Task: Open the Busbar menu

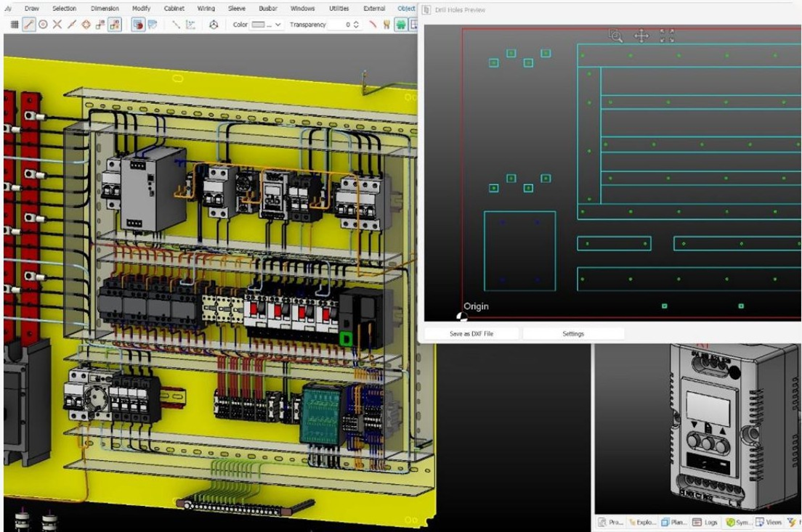Action: click(268, 8)
